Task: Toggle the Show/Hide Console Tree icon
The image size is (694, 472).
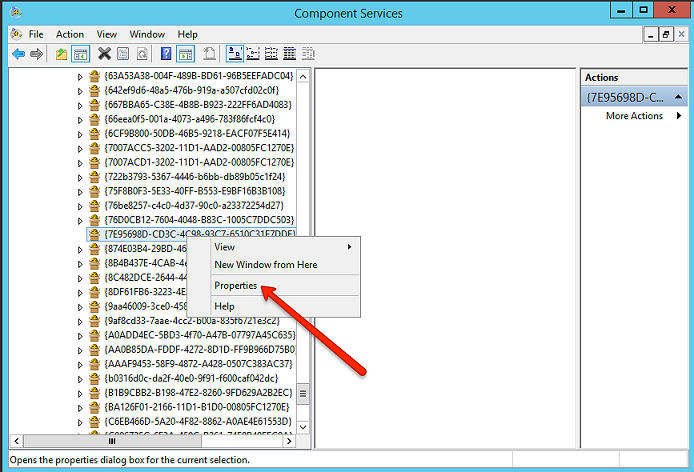Action: tap(81, 53)
